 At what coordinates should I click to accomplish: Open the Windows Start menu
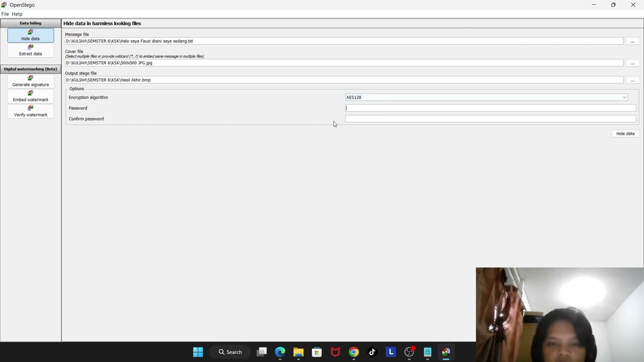198,352
